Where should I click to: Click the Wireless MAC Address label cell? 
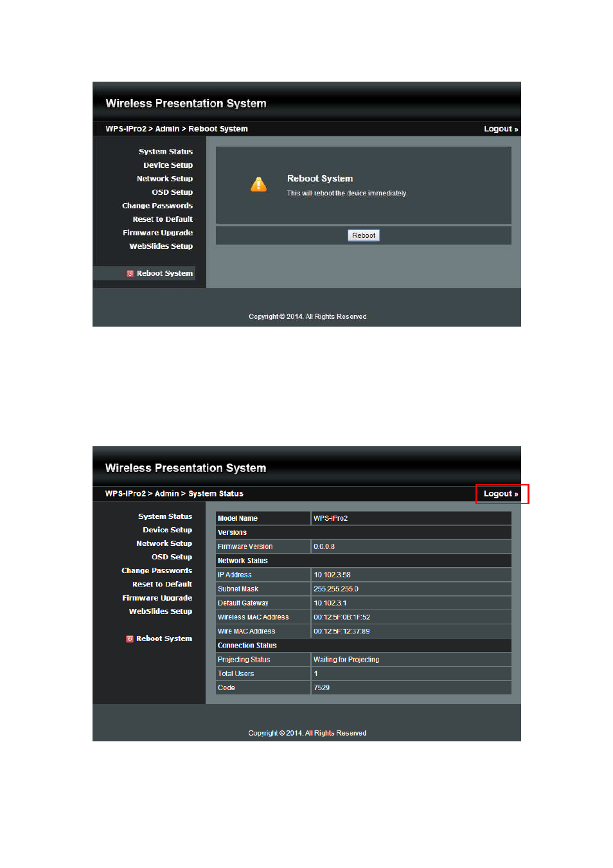pyautogui.click(x=263, y=617)
